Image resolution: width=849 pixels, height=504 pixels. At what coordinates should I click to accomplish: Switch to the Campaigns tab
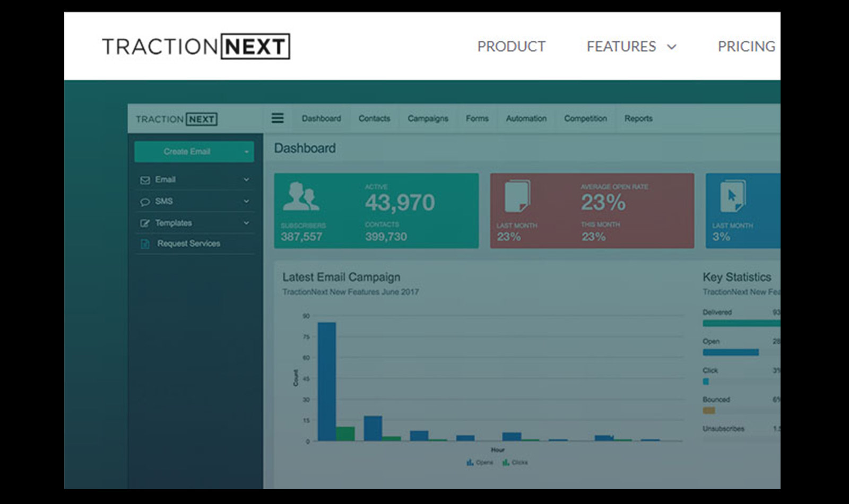(x=428, y=118)
